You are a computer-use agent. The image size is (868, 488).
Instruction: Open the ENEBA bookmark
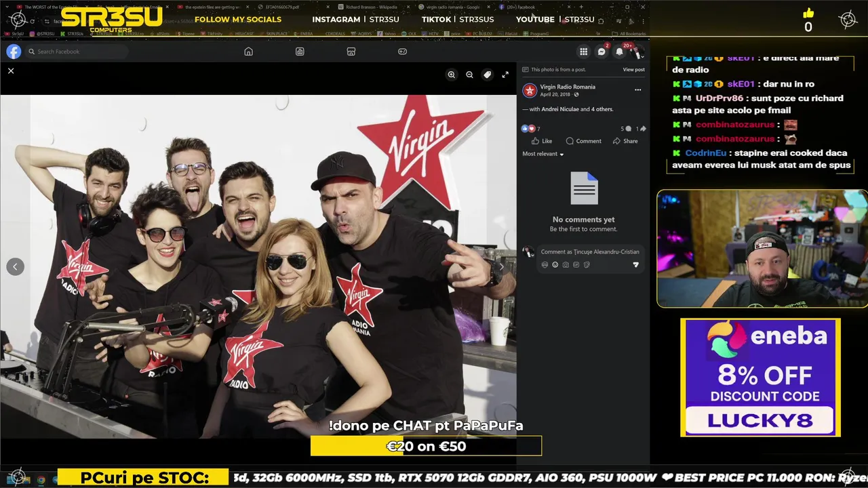click(x=304, y=33)
